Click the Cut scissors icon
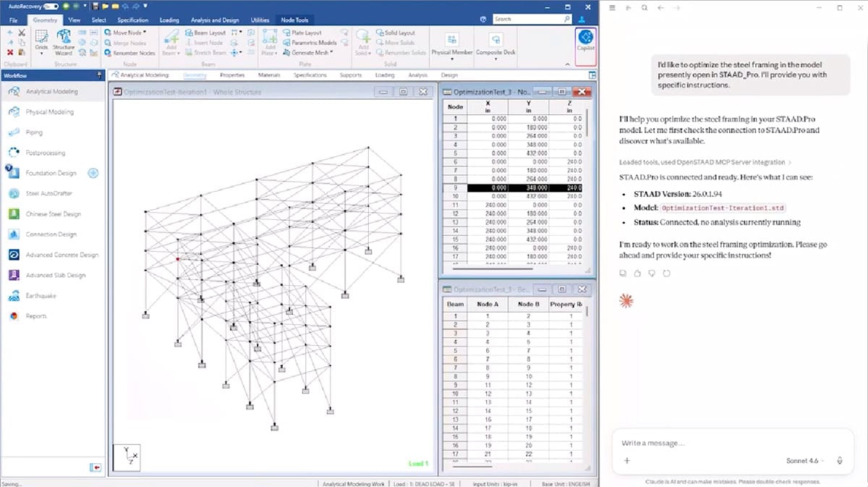Viewport: 868px width, 487px height. click(22, 33)
